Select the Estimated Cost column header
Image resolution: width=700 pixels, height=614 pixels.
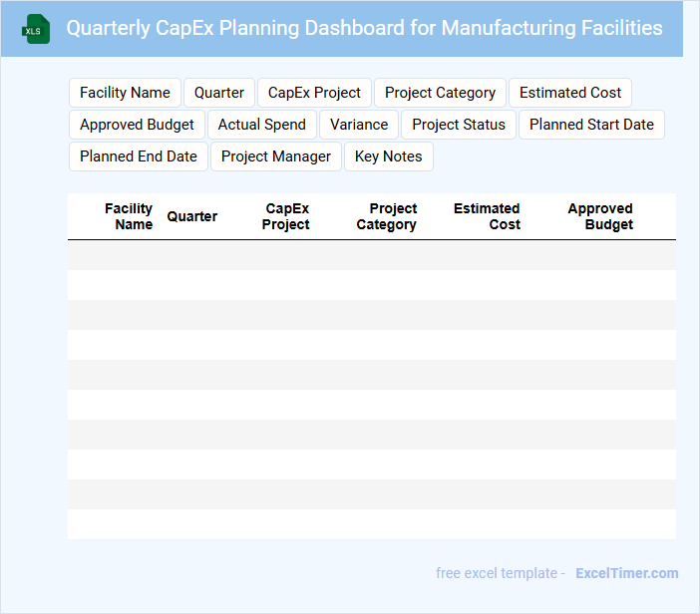pyautogui.click(x=487, y=216)
